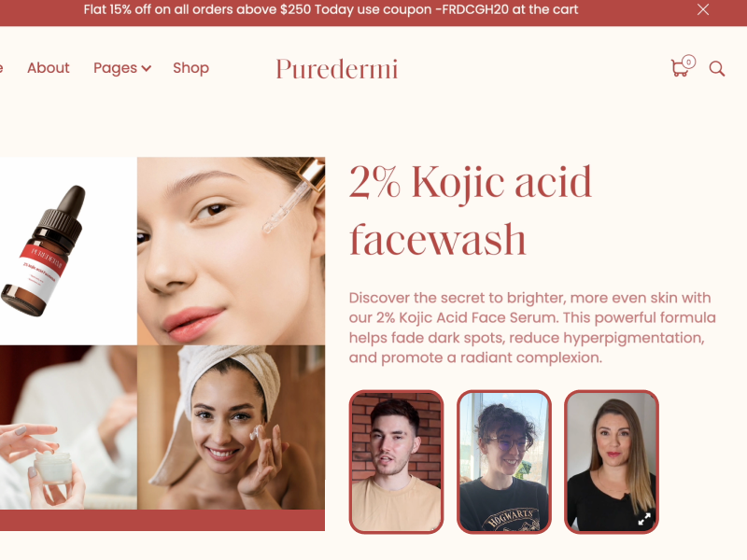Click the cart item count badge
747x560 pixels.
coord(688,62)
